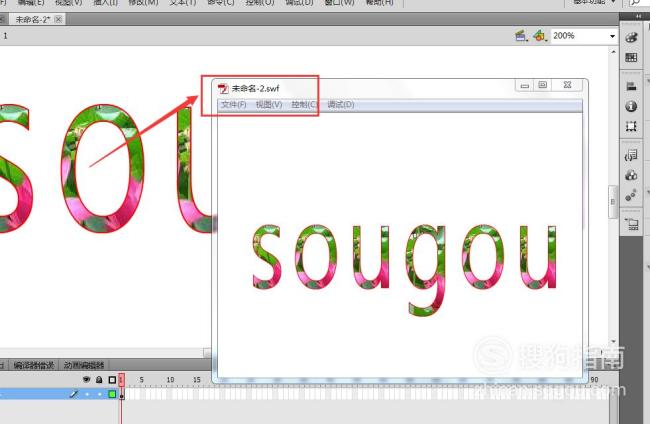Open the Motion Presets panel icon

(631, 195)
